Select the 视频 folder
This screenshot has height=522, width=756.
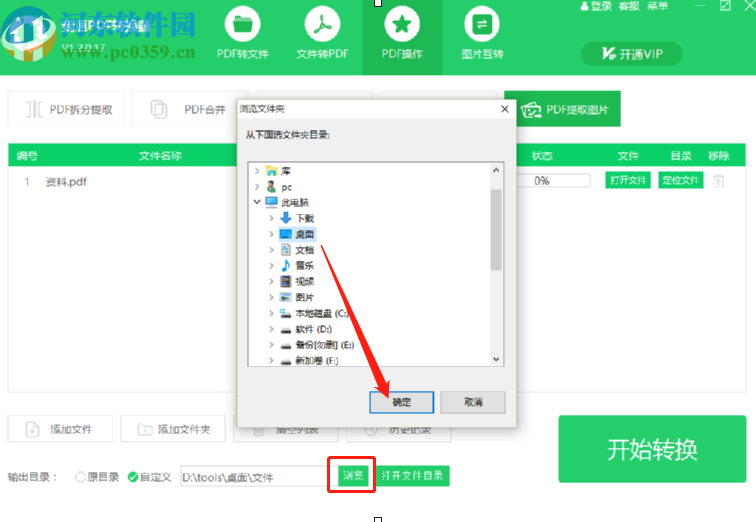click(x=297, y=281)
